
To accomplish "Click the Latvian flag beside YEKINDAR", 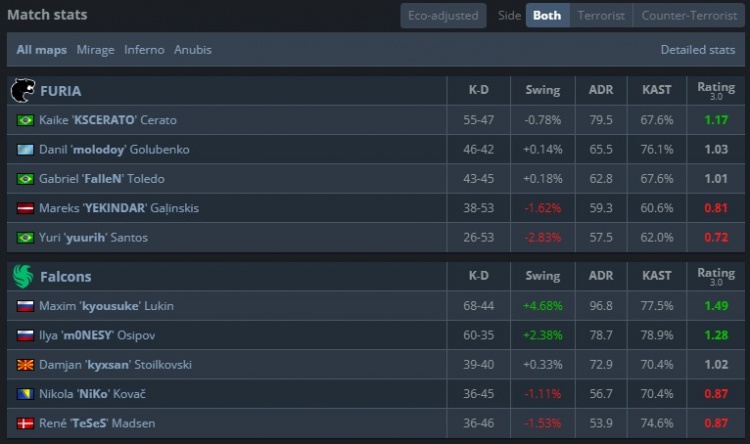I will pyautogui.click(x=25, y=208).
